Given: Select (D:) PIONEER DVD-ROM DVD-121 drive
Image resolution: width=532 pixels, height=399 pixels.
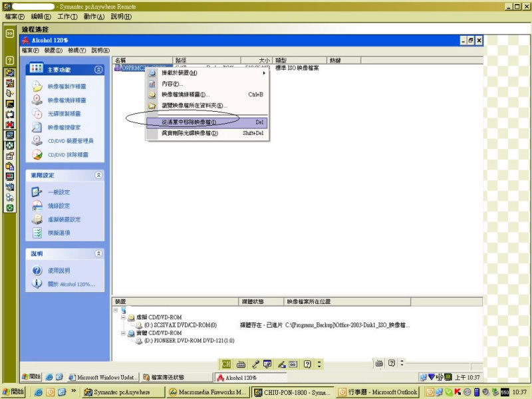Looking at the screenshot, I should [189, 340].
